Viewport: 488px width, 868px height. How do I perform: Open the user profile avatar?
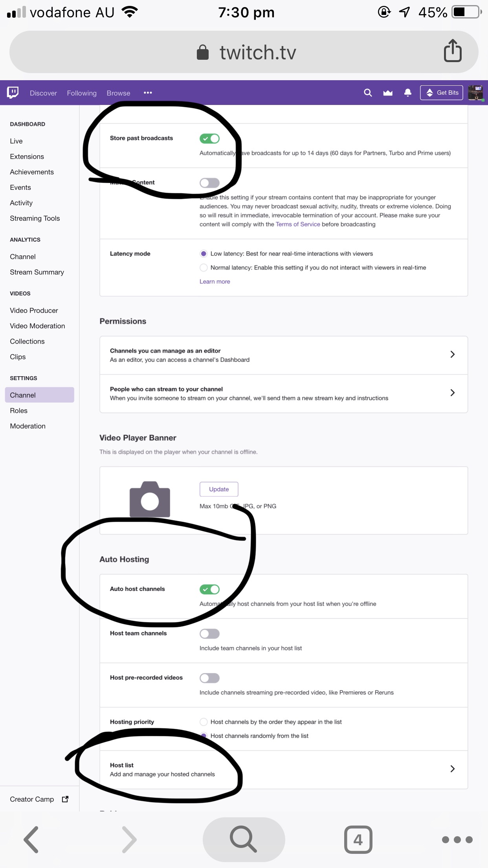pyautogui.click(x=475, y=93)
